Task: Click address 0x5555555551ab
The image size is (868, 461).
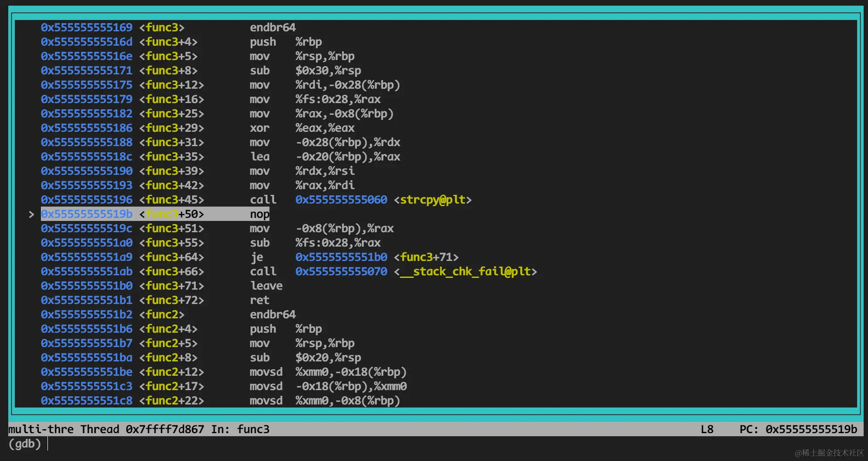Action: 87,271
